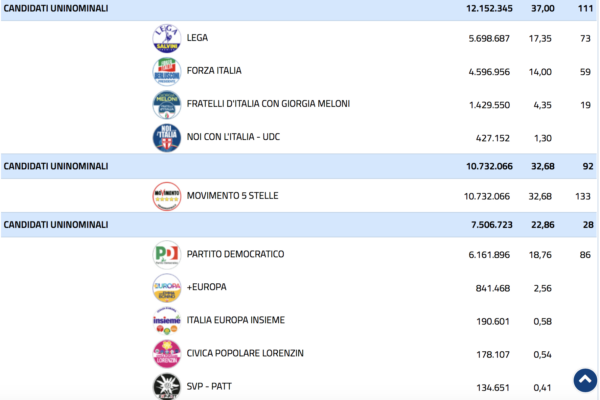600x400 pixels.
Task: Click the Italia Europa Insieme logo
Action: pyautogui.click(x=166, y=321)
